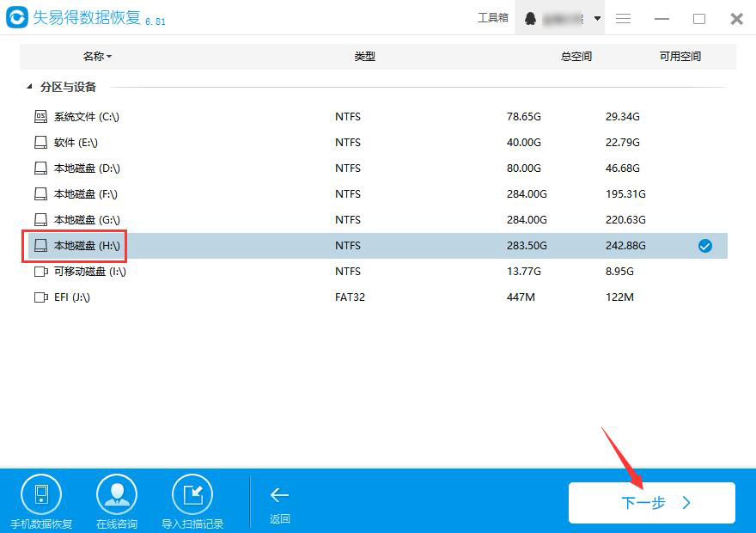This screenshot has height=533, width=756.
Task: Select the 系统文件 (C:\) partition
Action: [x=378, y=117]
